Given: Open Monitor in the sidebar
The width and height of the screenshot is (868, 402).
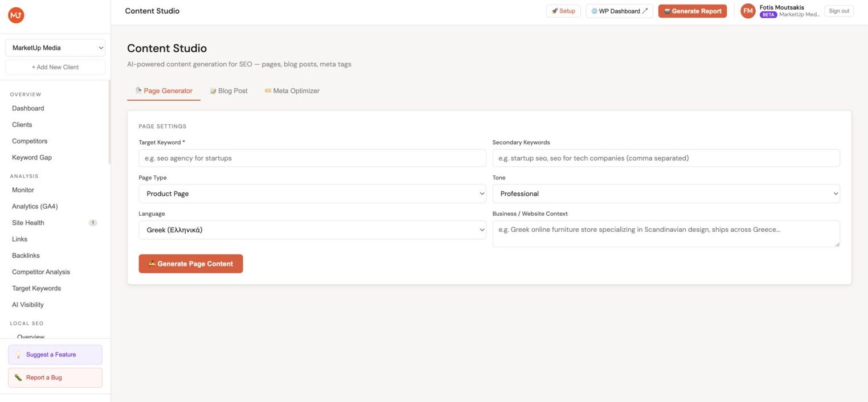Looking at the screenshot, I should 23,190.
